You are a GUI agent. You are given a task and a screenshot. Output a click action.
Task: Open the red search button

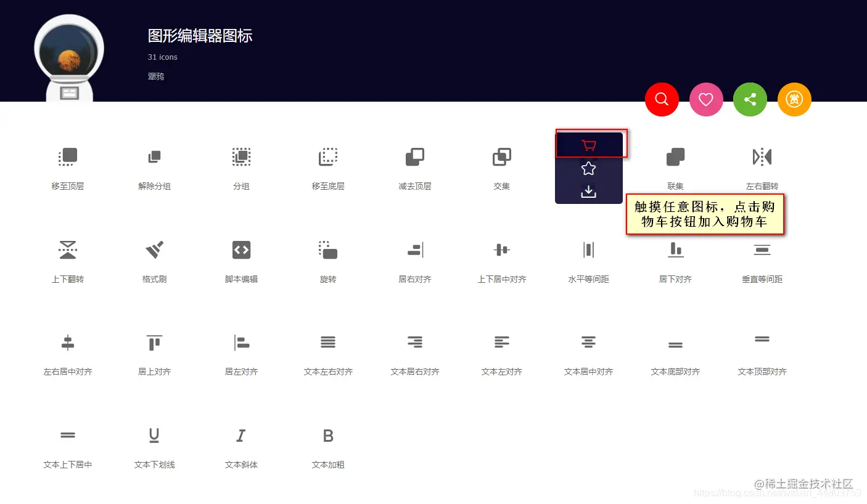point(662,99)
